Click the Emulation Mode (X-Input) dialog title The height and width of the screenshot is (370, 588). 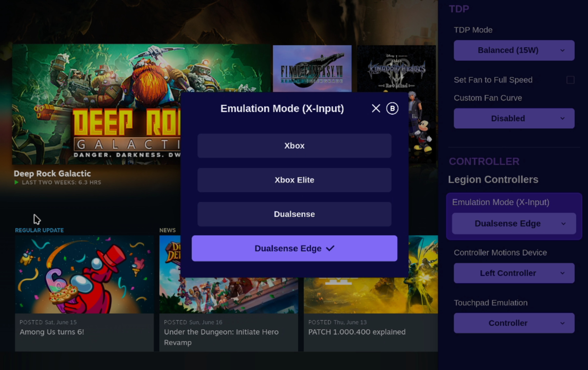coord(282,108)
